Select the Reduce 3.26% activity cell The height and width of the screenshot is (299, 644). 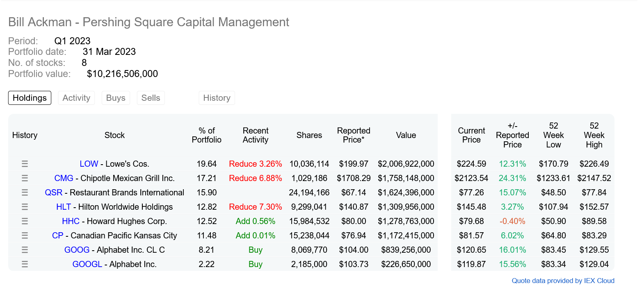point(256,164)
